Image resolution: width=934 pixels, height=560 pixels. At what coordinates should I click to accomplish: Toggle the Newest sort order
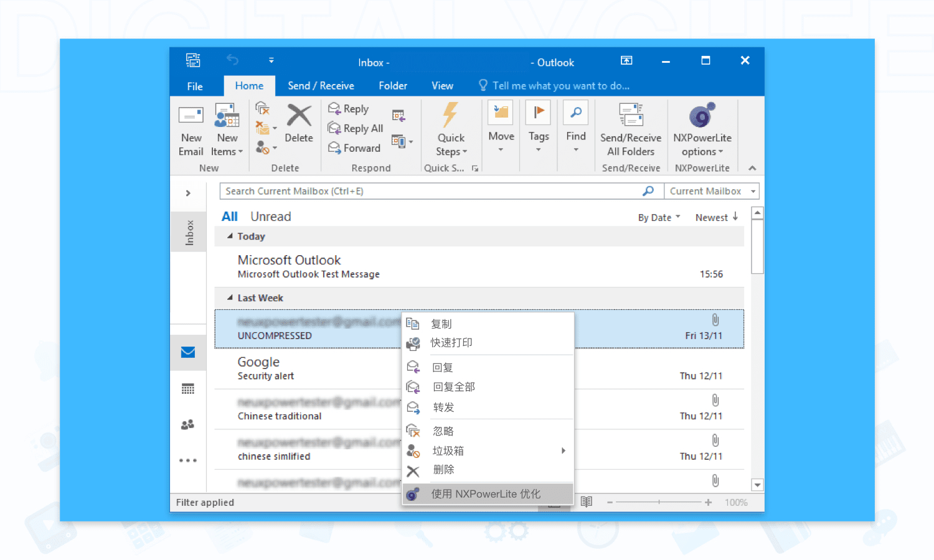tap(716, 217)
